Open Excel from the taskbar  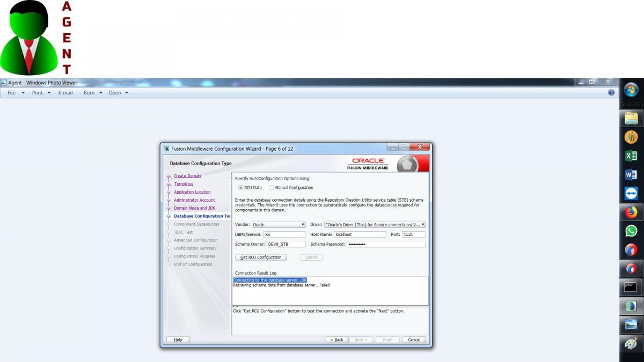(x=631, y=156)
